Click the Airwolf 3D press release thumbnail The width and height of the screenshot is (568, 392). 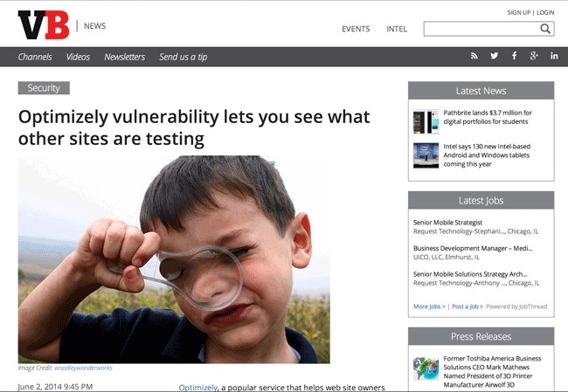[426, 368]
